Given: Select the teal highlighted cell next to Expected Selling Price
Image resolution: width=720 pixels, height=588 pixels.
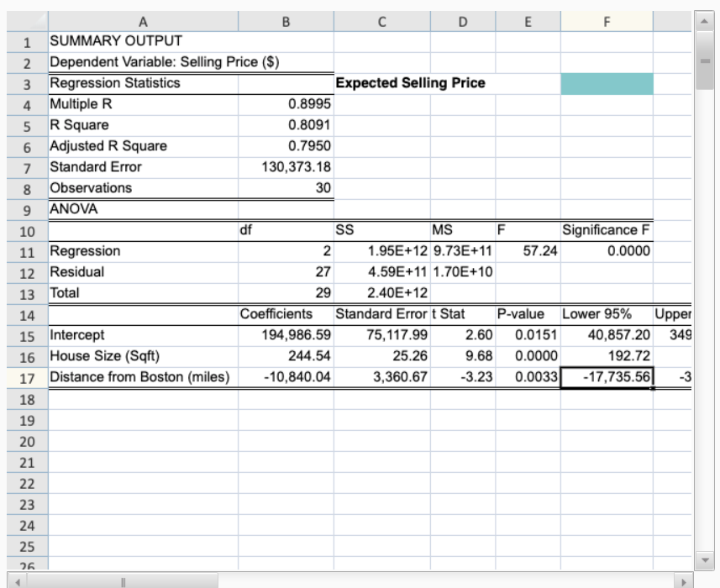Looking at the screenshot, I should click(607, 83).
